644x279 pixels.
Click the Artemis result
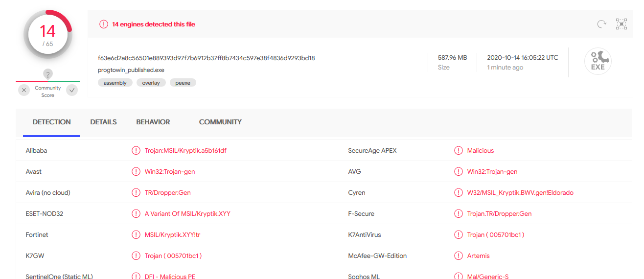[479, 256]
